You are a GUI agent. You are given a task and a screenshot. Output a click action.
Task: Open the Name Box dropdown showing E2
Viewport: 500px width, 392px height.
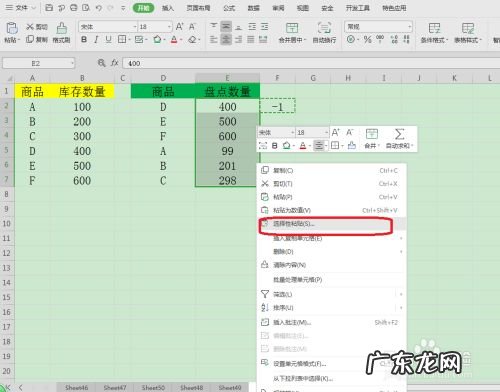(72, 63)
